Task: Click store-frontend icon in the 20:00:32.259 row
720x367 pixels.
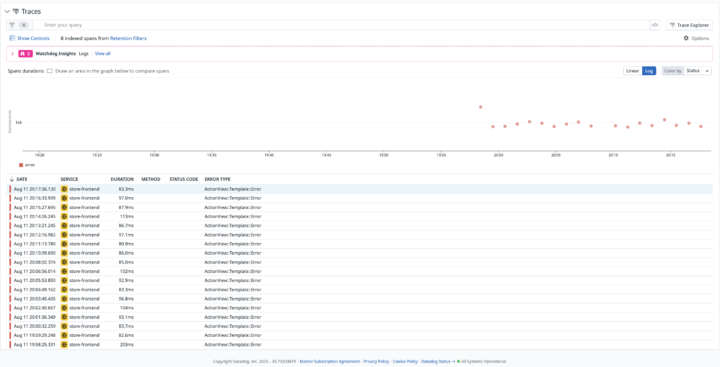Action: (x=64, y=326)
